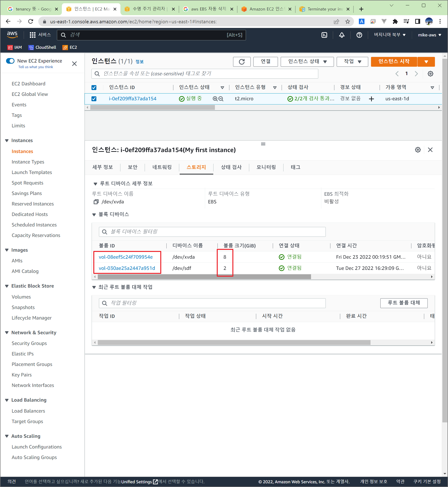Launch CloudShell from the top bar icon

tap(324, 35)
